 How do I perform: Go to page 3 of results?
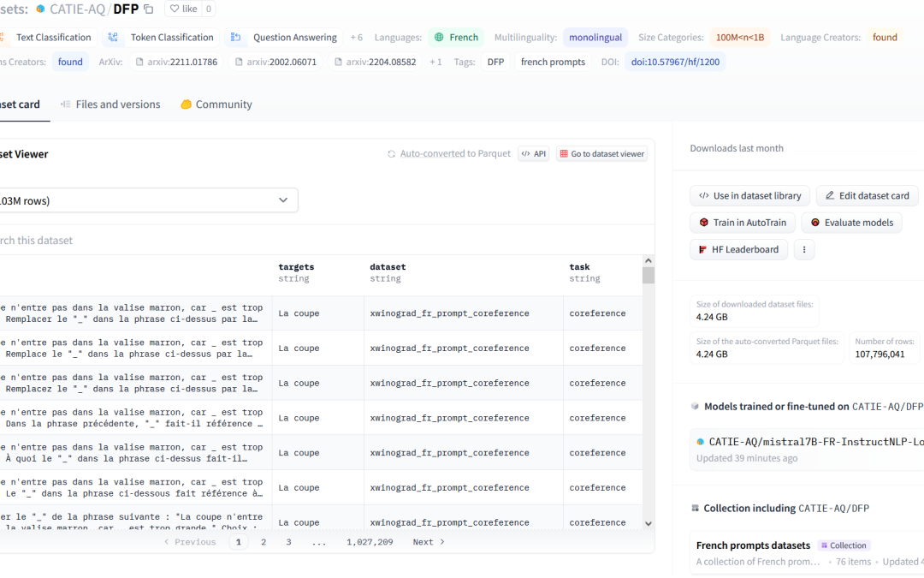(x=289, y=542)
